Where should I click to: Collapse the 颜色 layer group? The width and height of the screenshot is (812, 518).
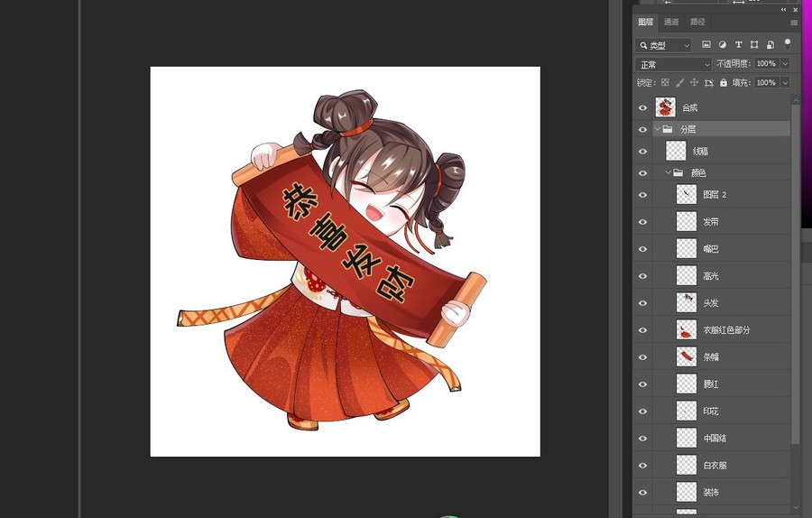668,172
